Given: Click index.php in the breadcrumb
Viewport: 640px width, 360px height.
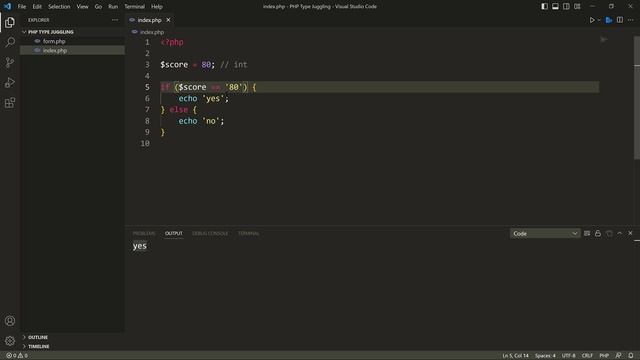Looking at the screenshot, I should pyautogui.click(x=152, y=32).
